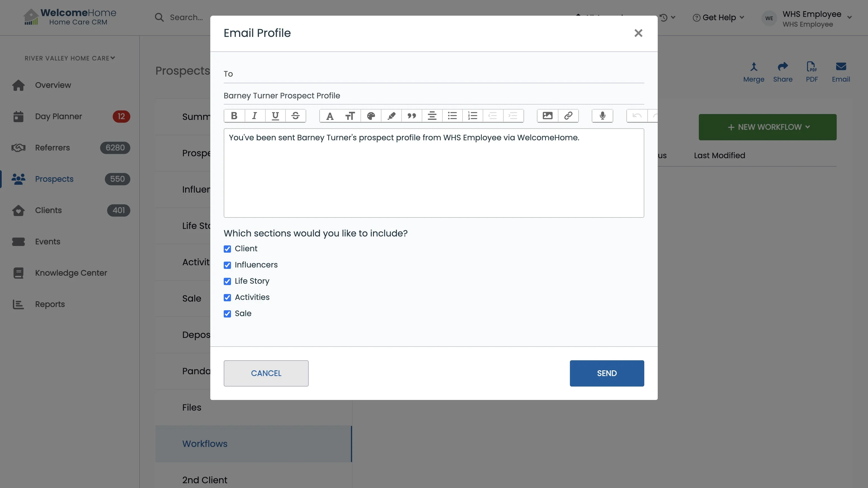This screenshot has width=868, height=488.
Task: Apply italic formatting to message
Action: tap(255, 116)
